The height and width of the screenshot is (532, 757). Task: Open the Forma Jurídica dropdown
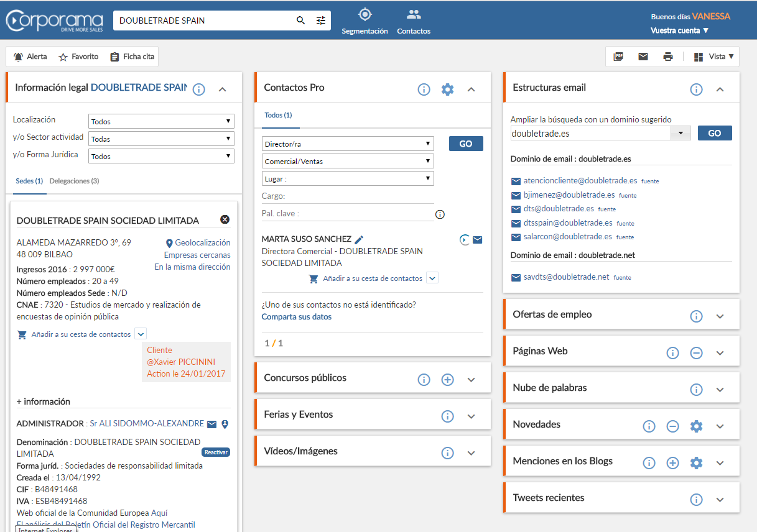161,156
